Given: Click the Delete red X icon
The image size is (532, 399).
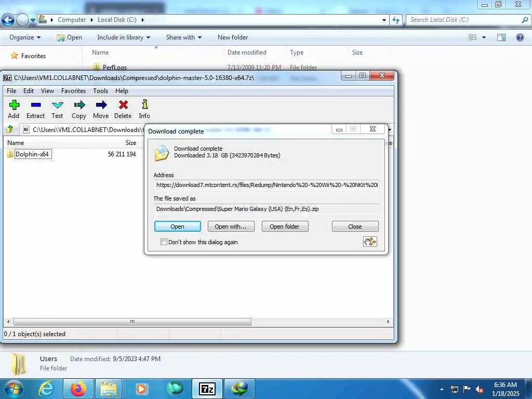Looking at the screenshot, I should point(123,105).
